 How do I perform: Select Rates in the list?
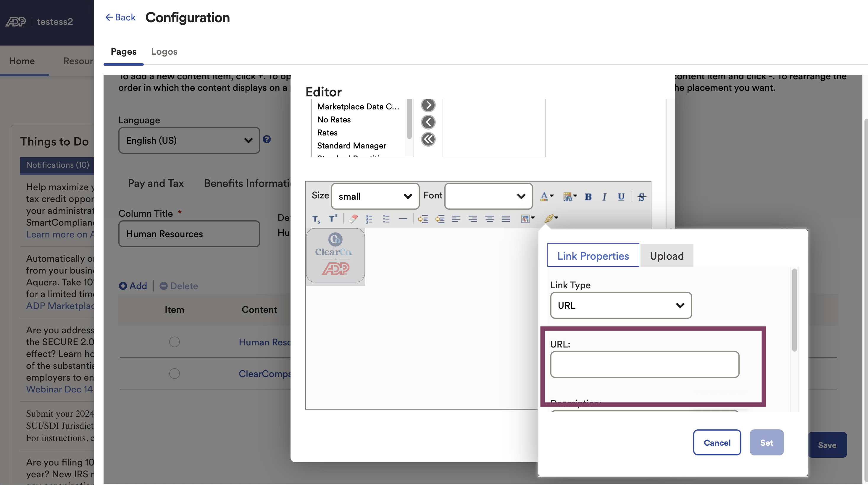tap(327, 133)
